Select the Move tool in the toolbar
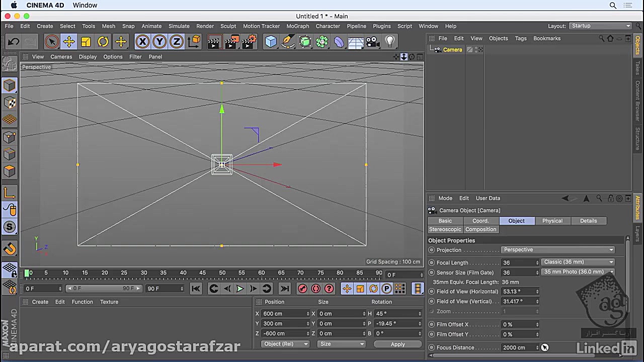This screenshot has width=644, height=362. click(x=68, y=42)
